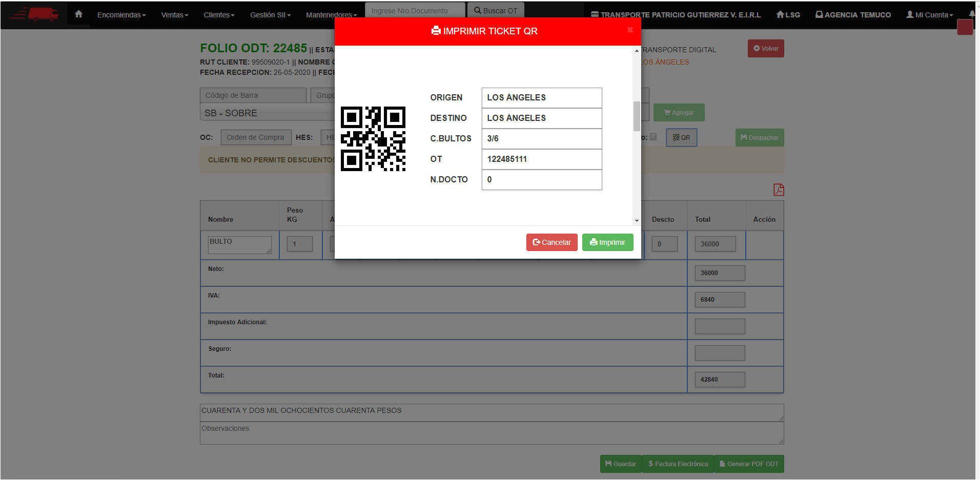The width and height of the screenshot is (980, 480).
Task: Click the Código de Barra field
Action: coord(253,95)
